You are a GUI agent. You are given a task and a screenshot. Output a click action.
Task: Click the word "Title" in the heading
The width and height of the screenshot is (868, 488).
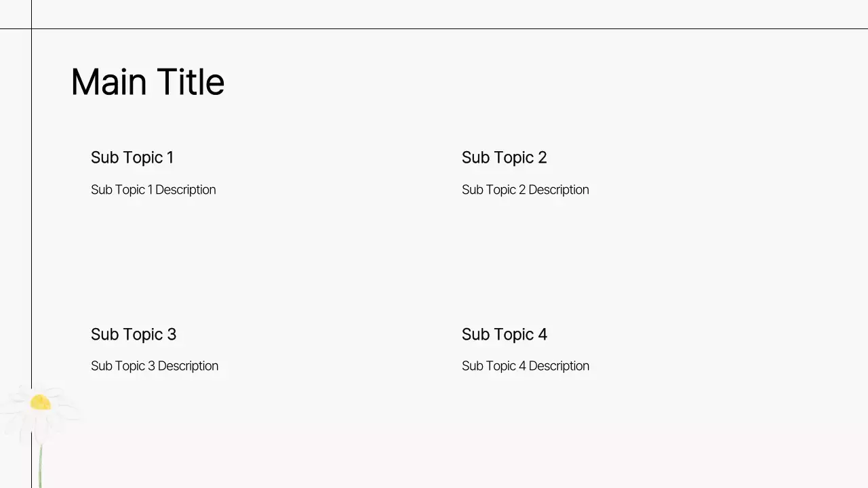[191, 83]
